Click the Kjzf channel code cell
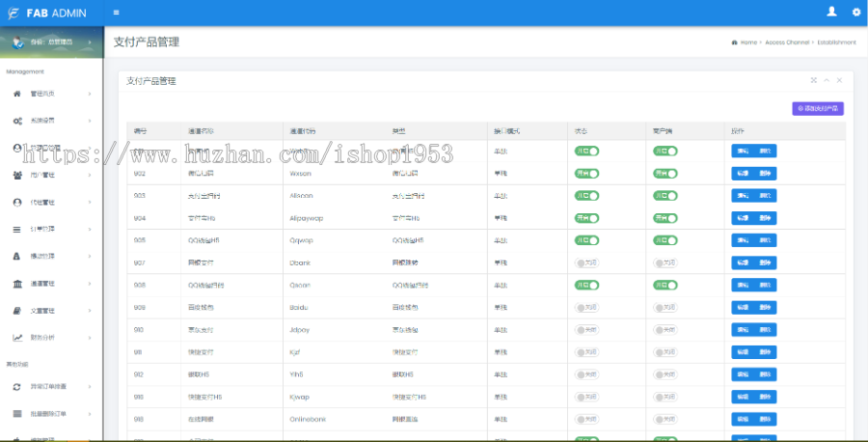868x442 pixels. [294, 352]
